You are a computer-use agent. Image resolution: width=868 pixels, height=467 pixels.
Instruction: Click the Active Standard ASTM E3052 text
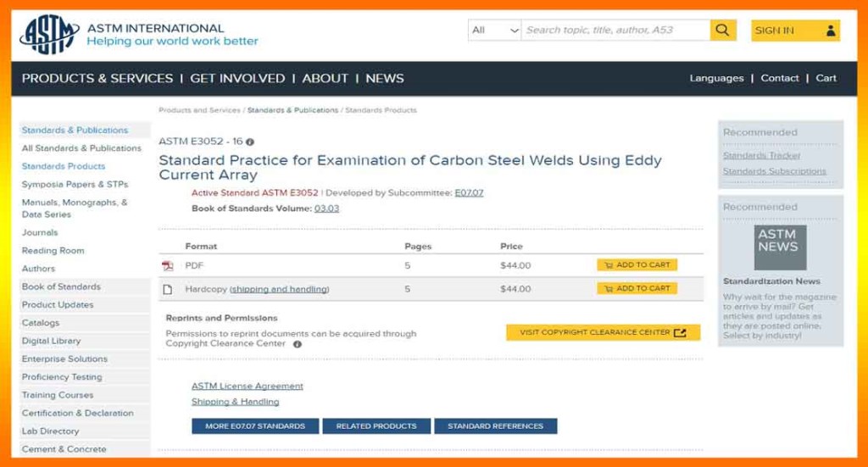254,192
